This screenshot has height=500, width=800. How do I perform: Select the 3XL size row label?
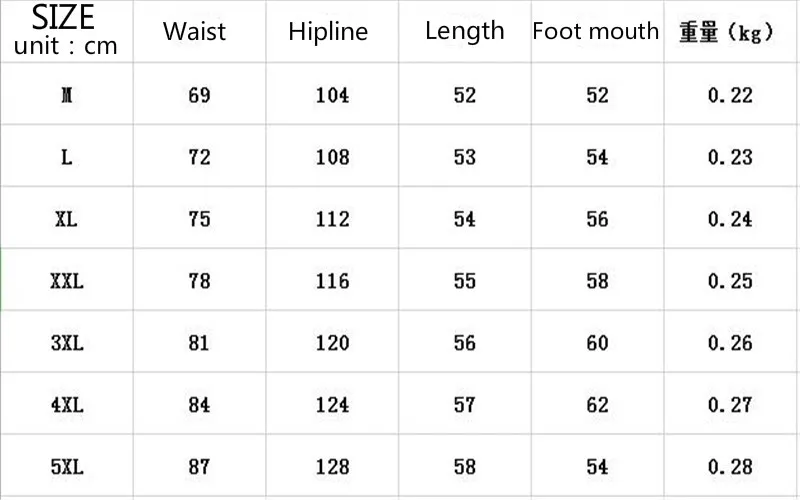coord(66,343)
